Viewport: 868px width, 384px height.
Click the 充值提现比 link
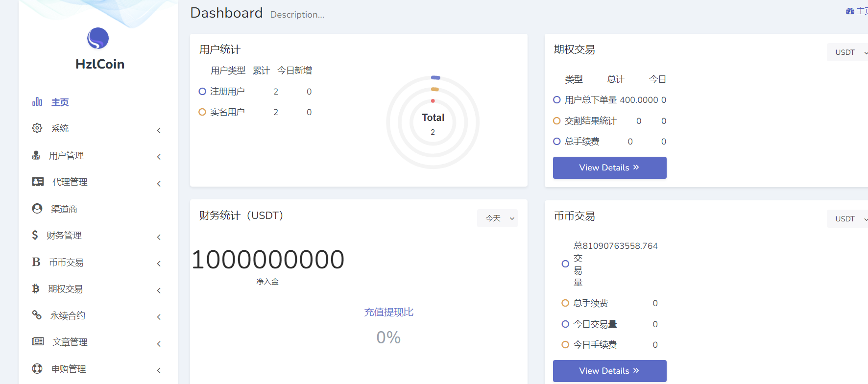388,312
